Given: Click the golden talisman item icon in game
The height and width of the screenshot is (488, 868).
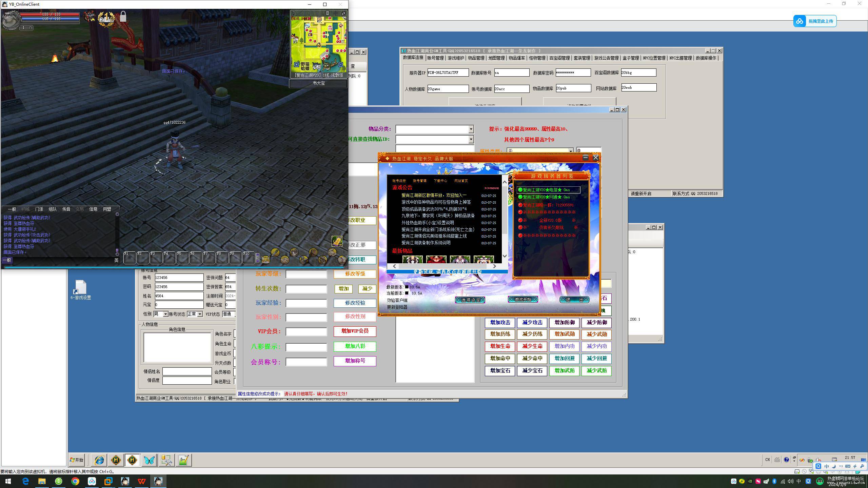Looking at the screenshot, I should [x=337, y=241].
